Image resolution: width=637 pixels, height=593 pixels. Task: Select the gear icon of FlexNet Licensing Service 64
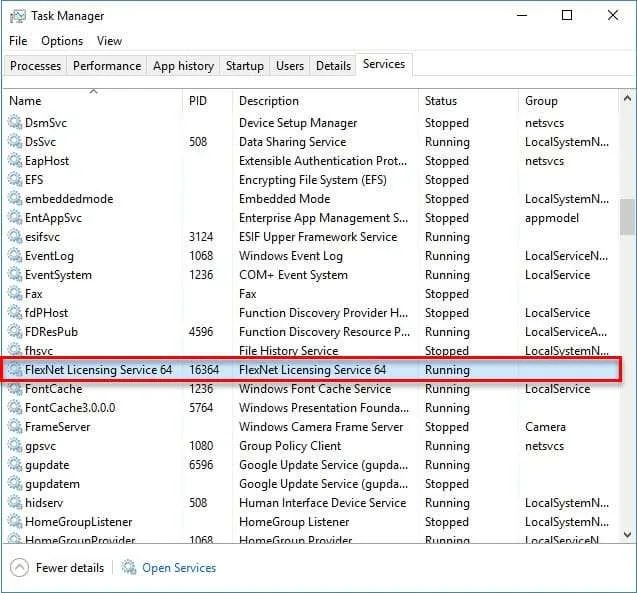(x=15, y=370)
